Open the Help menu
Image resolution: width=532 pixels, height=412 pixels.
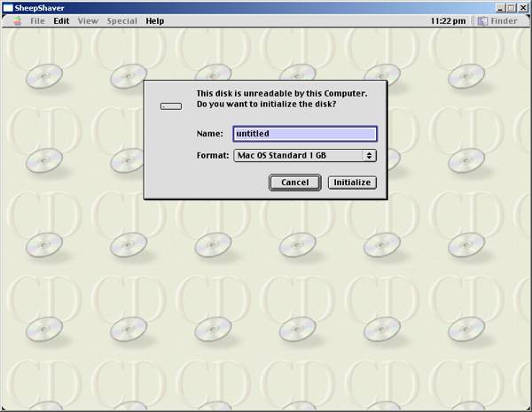click(154, 20)
